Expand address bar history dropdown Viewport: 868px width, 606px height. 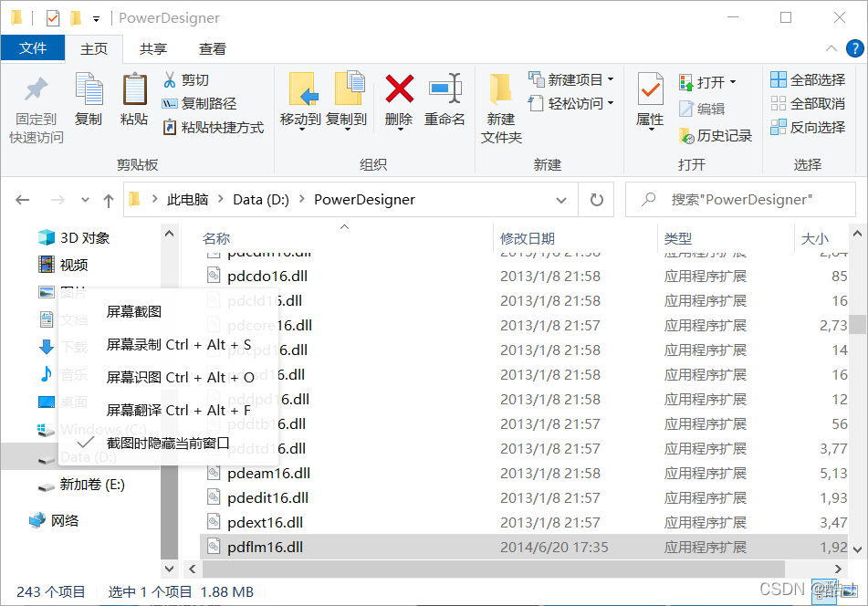click(560, 201)
